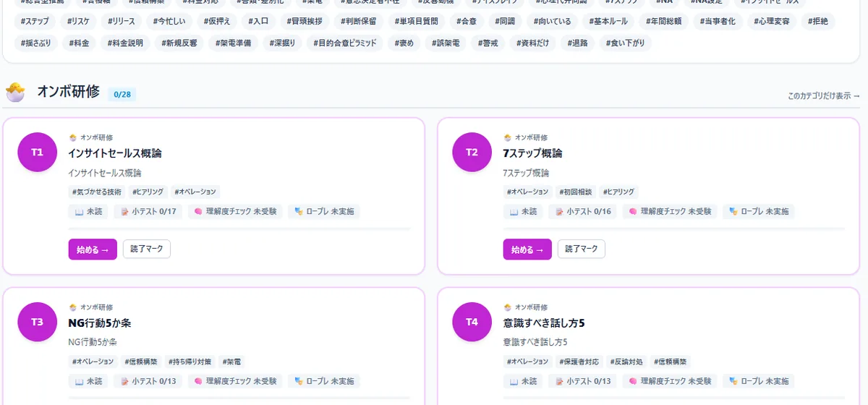Select #反論対処 tag in T4 card
The height and width of the screenshot is (405, 868).
pyautogui.click(x=627, y=361)
